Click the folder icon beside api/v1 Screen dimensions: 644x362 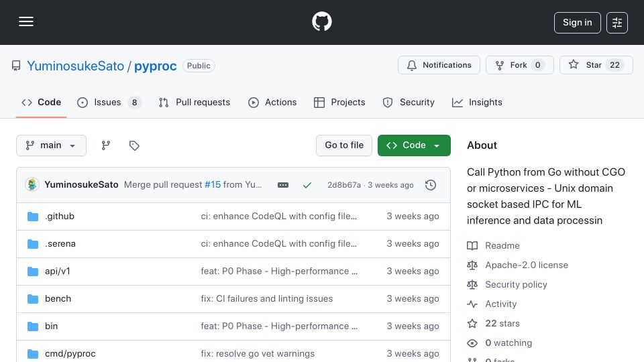click(x=33, y=271)
